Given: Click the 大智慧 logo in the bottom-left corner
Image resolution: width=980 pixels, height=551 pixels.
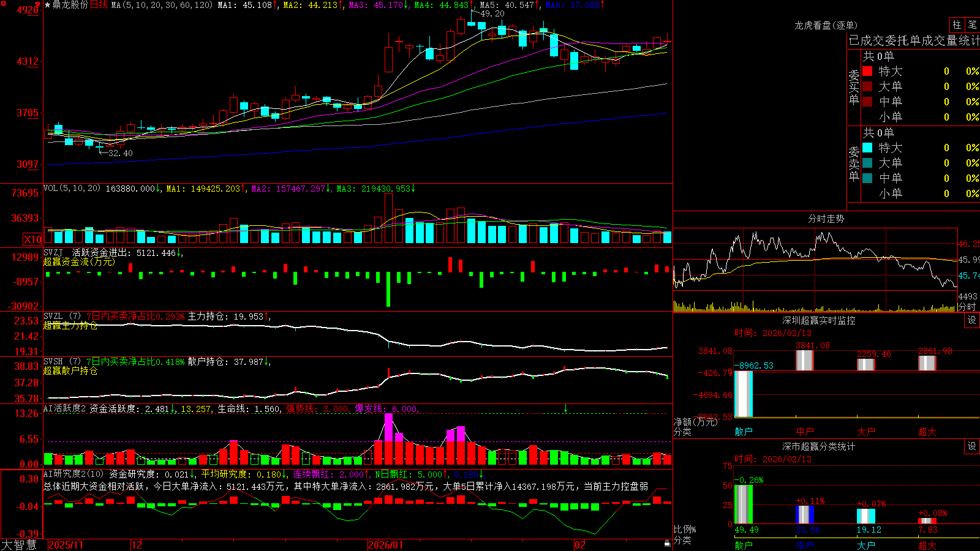Looking at the screenshot, I should (19, 544).
